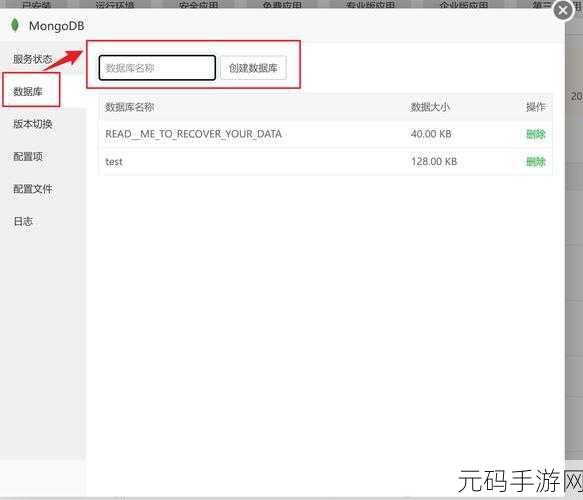Click the 128.00 KB size value
This screenshot has width=583, height=500.
tap(434, 162)
